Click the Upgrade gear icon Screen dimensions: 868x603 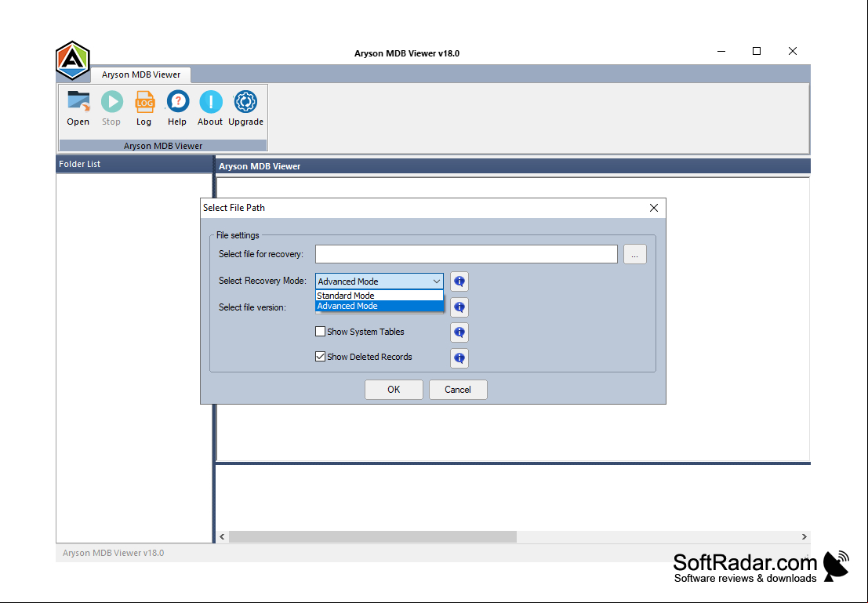(245, 102)
